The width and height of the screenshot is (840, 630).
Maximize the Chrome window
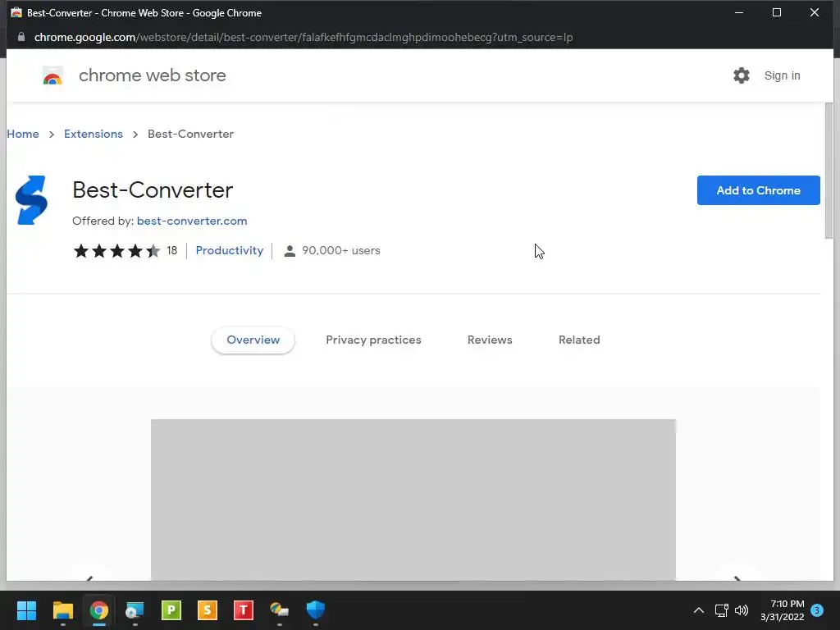[777, 12]
